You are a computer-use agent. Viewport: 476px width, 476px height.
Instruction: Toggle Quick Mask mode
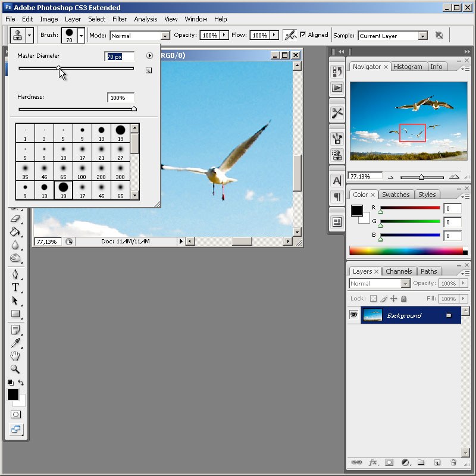point(15,414)
